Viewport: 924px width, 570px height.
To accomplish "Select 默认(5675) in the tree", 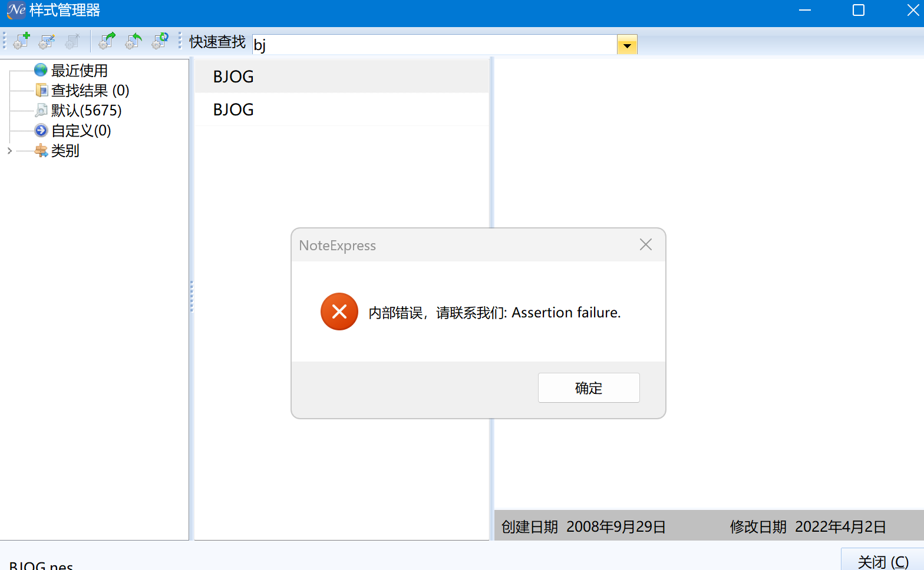I will tap(87, 111).
